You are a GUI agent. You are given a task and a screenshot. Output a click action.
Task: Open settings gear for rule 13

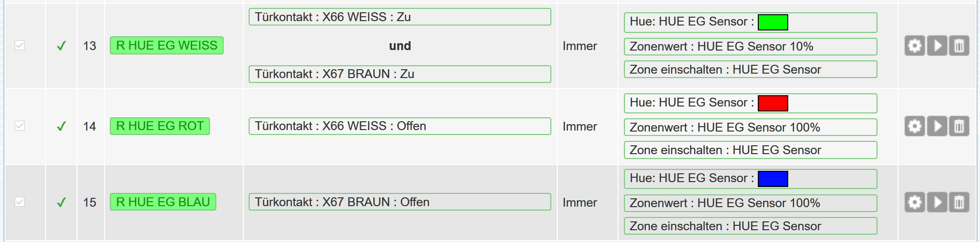(914, 46)
